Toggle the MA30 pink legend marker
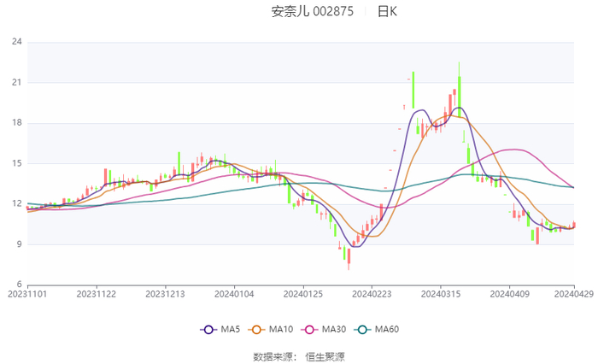Viewport: 598px width, 364px height. pos(310,330)
